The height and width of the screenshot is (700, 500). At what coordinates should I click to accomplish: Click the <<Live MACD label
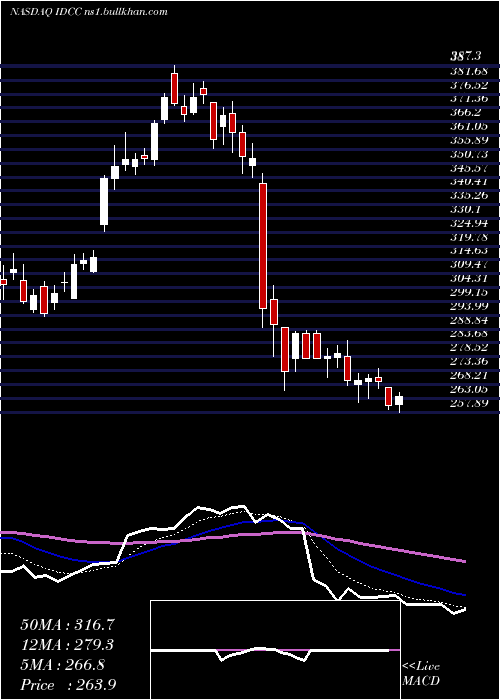click(x=421, y=674)
